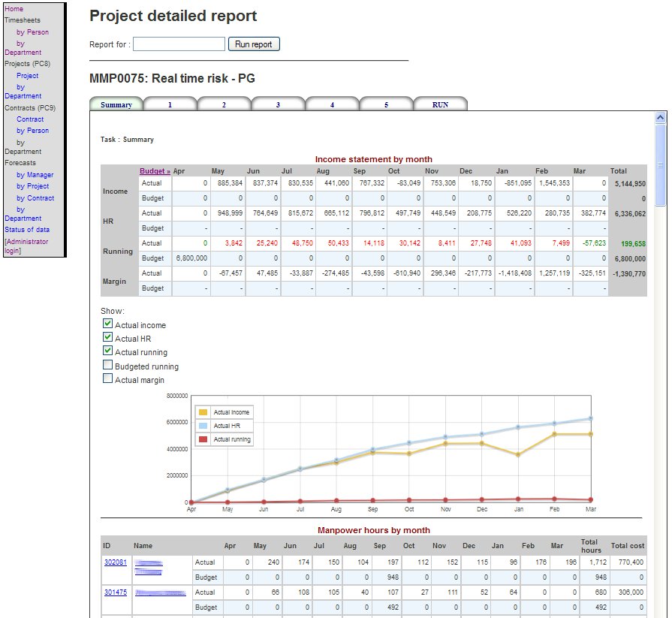Enable the Budgeted running checkbox

tap(107, 366)
